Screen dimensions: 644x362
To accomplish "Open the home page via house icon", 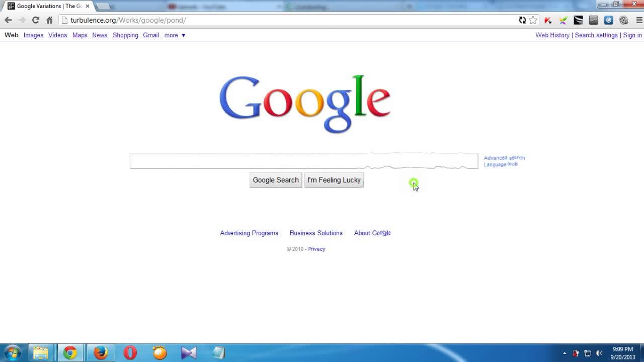I will (49, 20).
